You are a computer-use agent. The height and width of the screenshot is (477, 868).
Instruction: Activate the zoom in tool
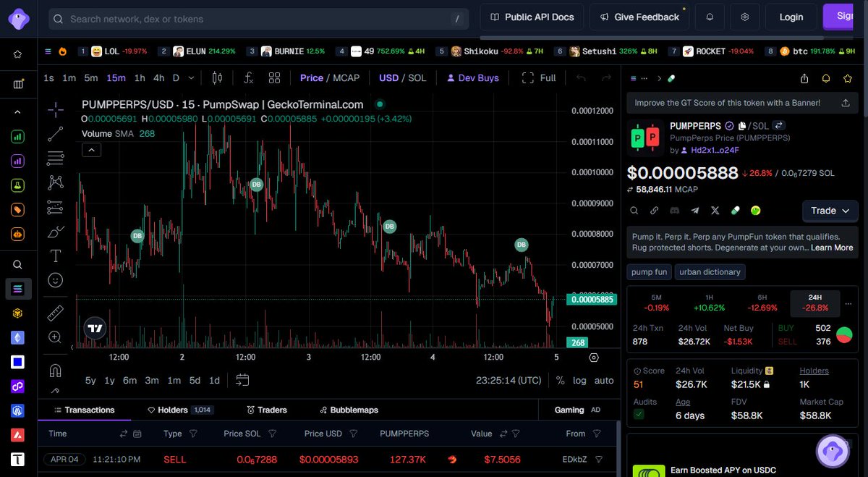click(55, 337)
